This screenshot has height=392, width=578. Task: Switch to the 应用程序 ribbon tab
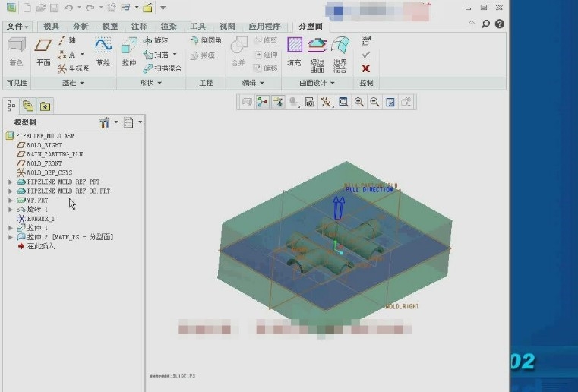[x=264, y=26]
